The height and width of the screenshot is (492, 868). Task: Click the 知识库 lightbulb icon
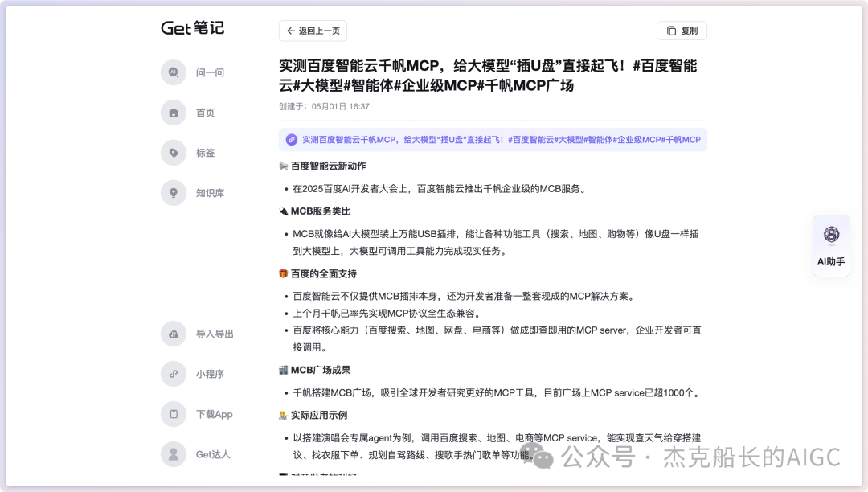[174, 193]
